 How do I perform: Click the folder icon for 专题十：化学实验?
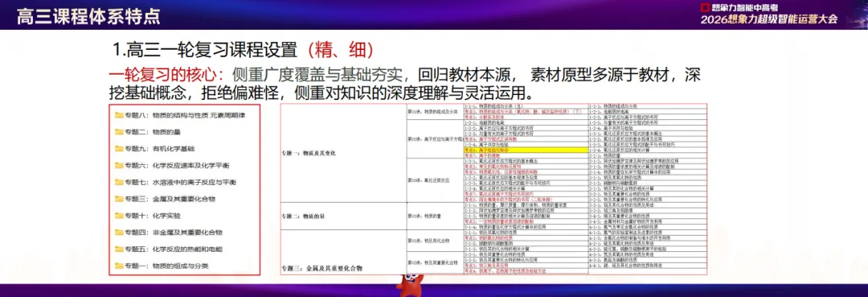(x=118, y=215)
